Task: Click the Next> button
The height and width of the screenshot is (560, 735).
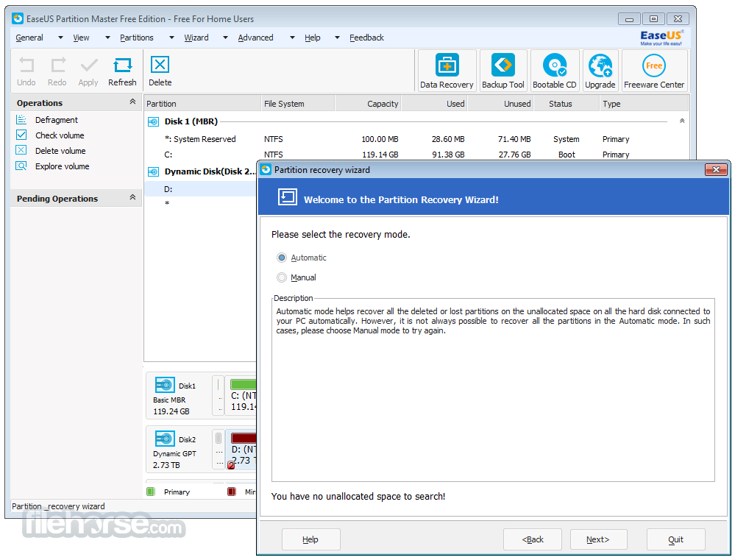Action: pyautogui.click(x=598, y=539)
